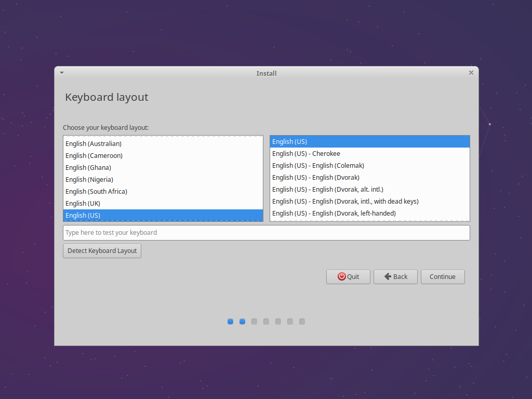Screen dimensions: 532x399
Task: Choose the Colemak layout variant
Action: [322, 165]
